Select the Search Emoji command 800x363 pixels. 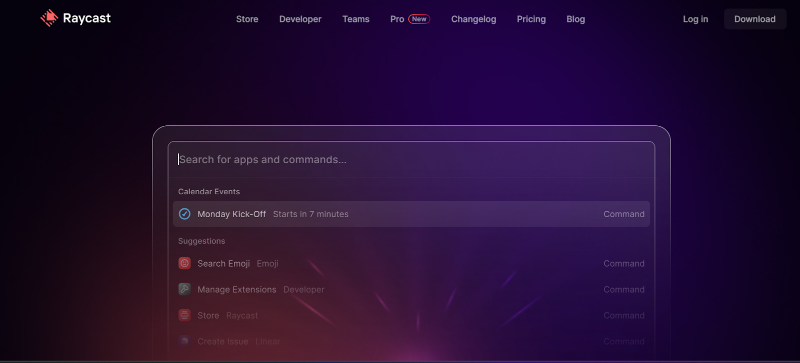coord(411,263)
